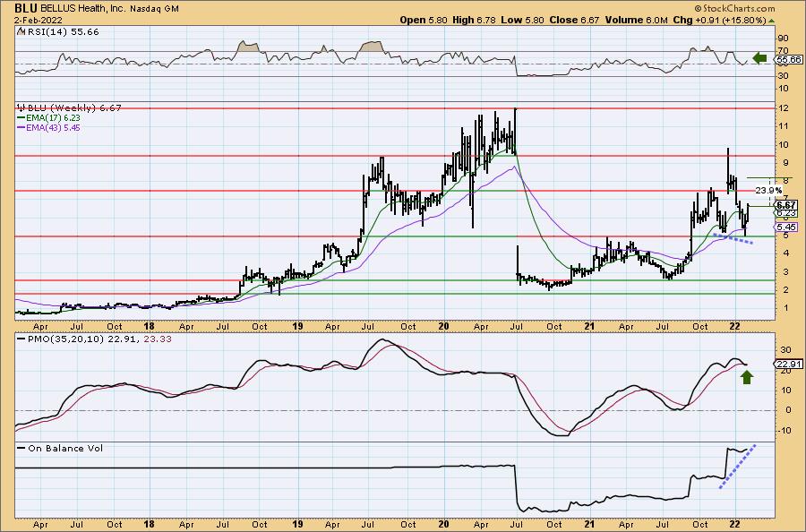This screenshot has width=806, height=532.
Task: Click the green up-triangle beside the change percent
Action: (x=771, y=21)
